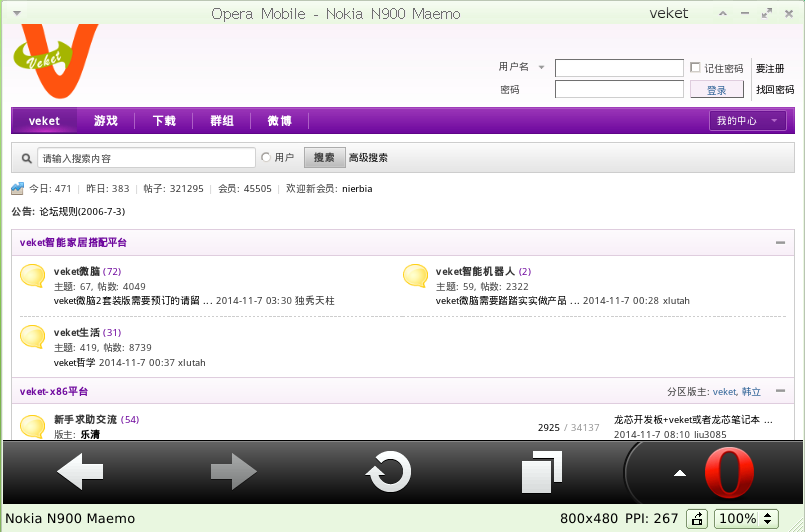
Task: Toggle the rotate lock icon in status bar
Action: tap(697, 519)
